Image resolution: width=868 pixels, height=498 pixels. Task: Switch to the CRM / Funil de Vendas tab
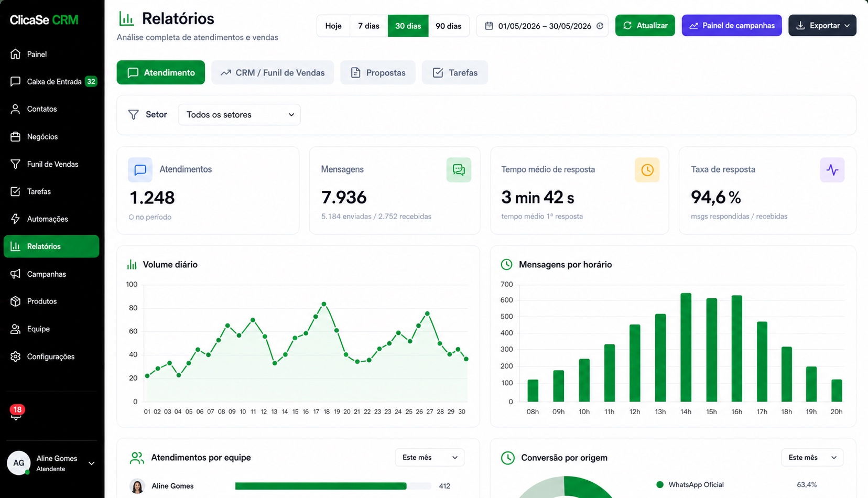273,72
